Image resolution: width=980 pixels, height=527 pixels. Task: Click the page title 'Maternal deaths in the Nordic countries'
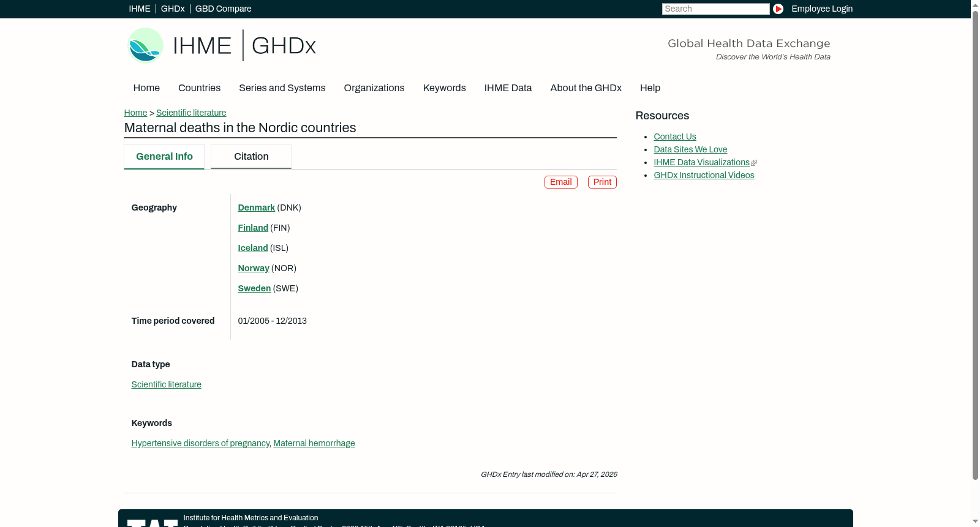240,128
